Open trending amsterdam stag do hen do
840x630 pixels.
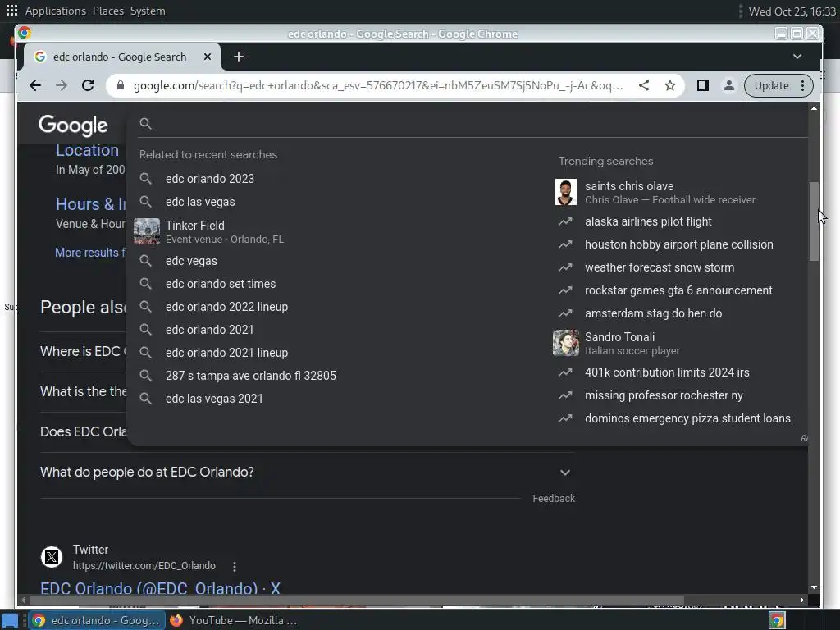[x=654, y=314]
